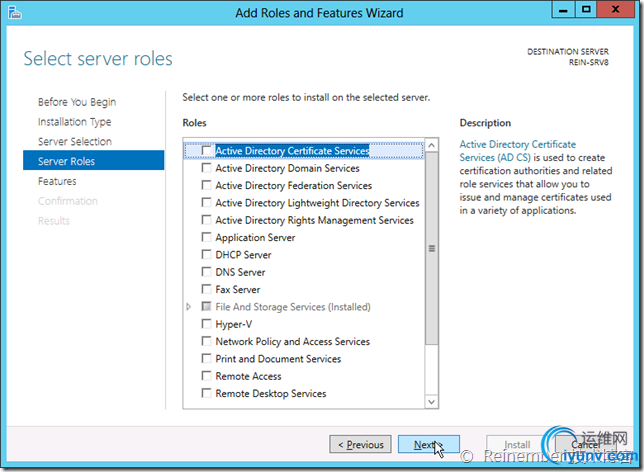This screenshot has width=644, height=472.
Task: Select the Remote Access label
Action: [248, 376]
